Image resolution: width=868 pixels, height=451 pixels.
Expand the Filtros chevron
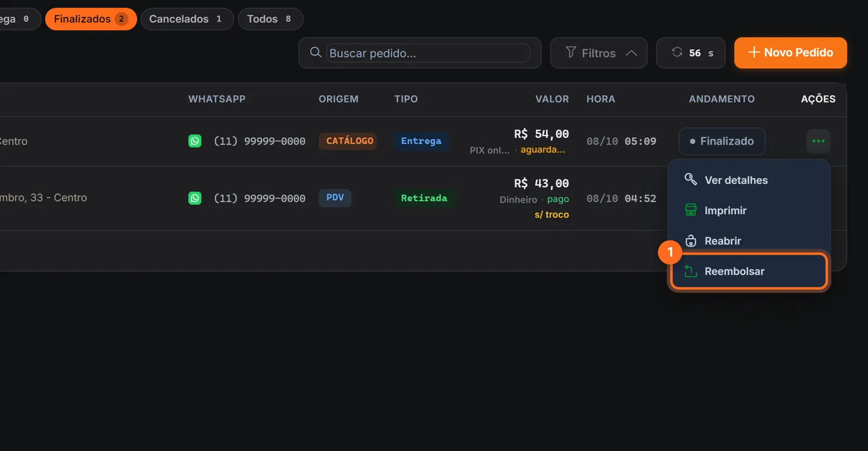631,53
